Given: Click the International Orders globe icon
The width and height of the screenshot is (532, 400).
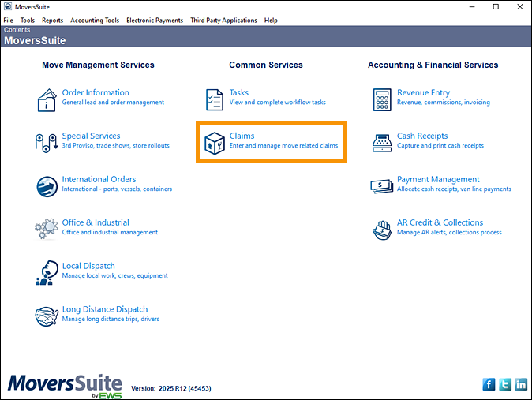Looking at the screenshot, I should [47, 186].
